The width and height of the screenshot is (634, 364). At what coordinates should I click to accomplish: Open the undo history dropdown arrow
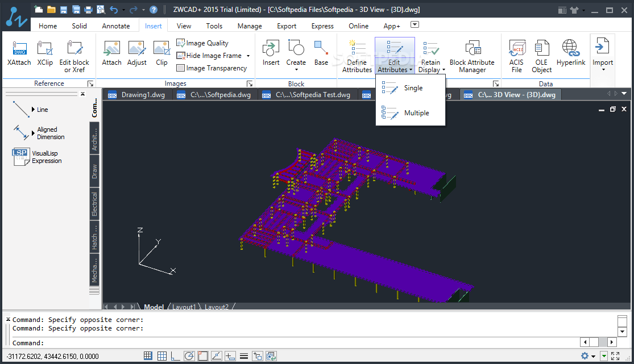(x=124, y=10)
